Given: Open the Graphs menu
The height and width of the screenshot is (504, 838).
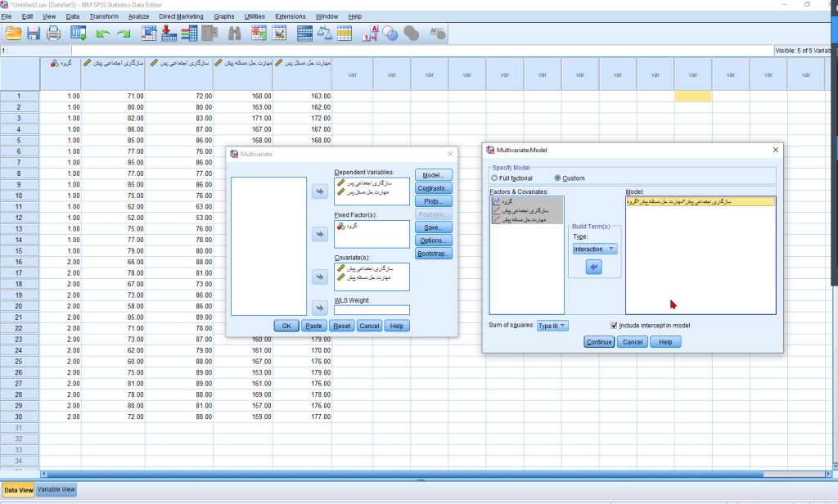Looking at the screenshot, I should (224, 16).
